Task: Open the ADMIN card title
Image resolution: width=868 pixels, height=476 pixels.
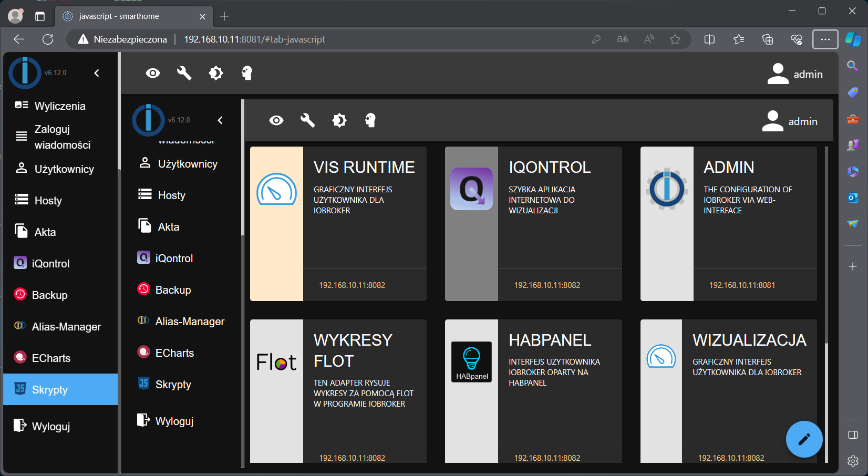Action: (729, 167)
